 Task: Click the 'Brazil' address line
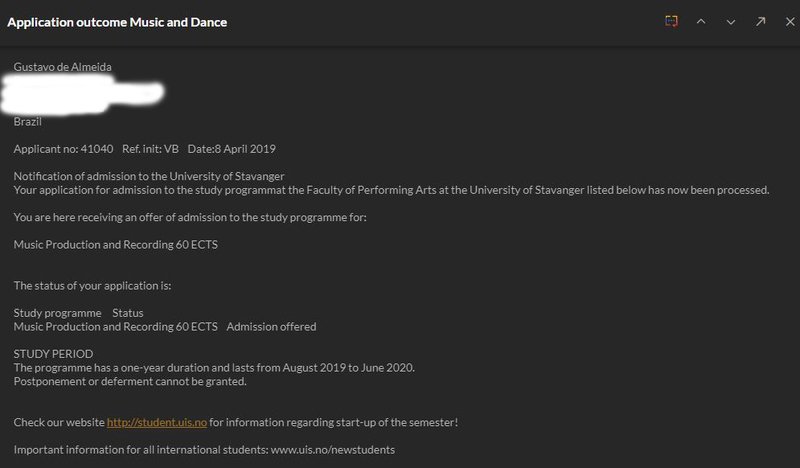tap(29, 122)
